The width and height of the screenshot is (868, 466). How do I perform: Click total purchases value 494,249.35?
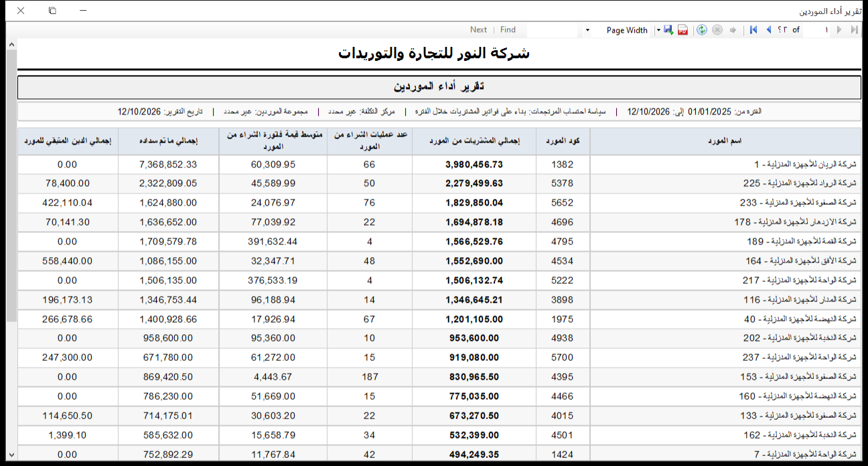coord(474,454)
